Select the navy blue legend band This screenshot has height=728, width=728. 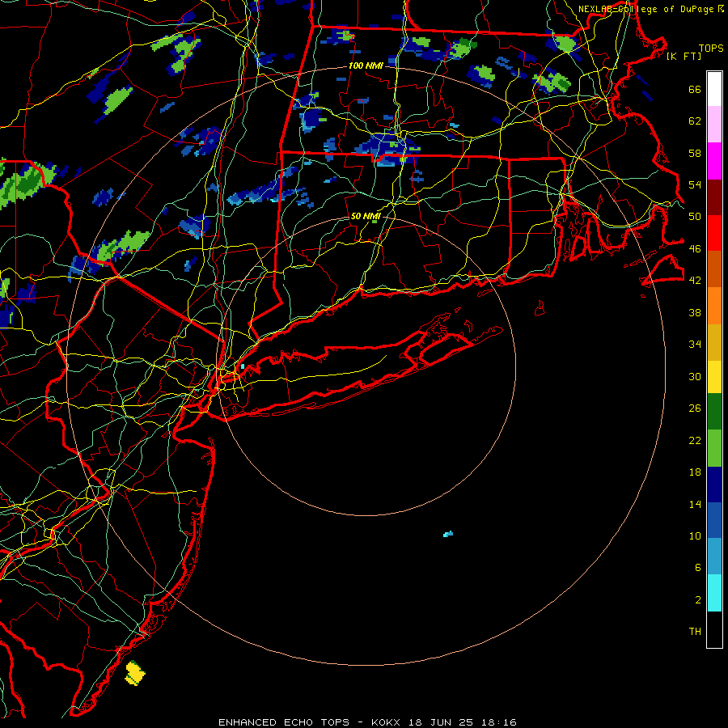(x=714, y=485)
